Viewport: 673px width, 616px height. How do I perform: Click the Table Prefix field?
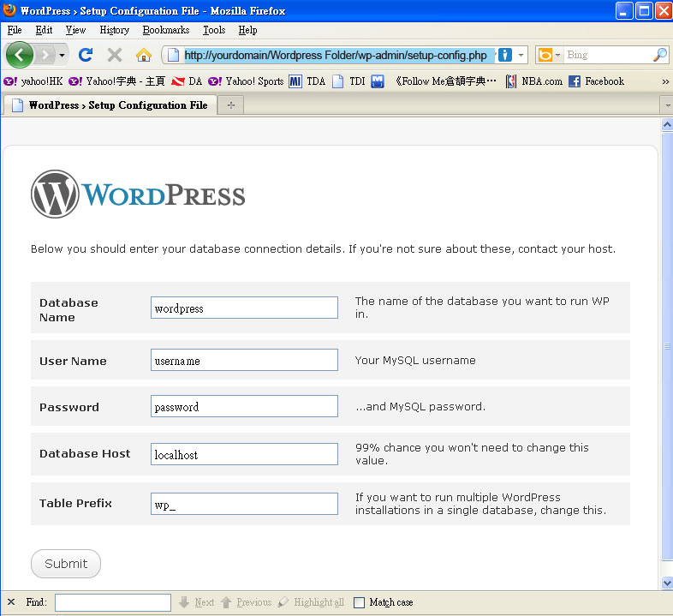[x=244, y=504]
